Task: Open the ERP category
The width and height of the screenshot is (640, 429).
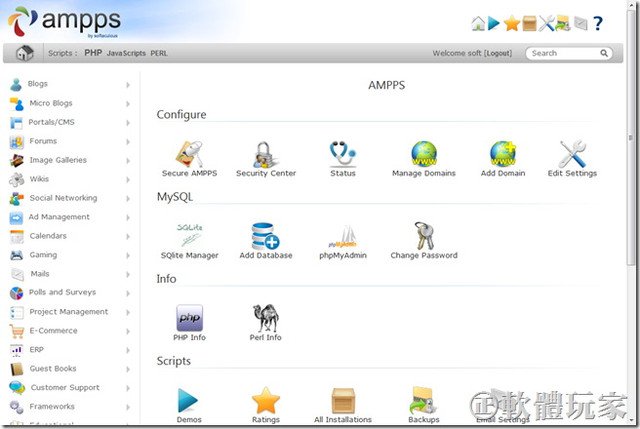Action: click(x=36, y=349)
